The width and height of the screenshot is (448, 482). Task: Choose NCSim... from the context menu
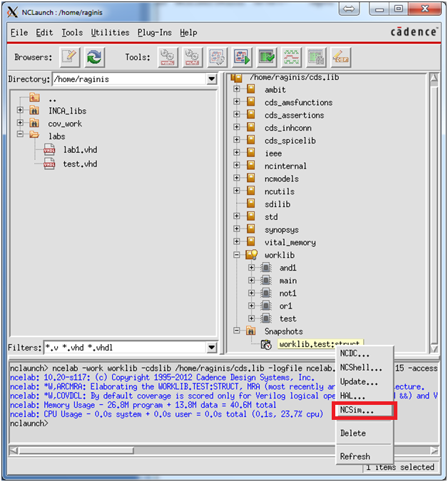(365, 410)
